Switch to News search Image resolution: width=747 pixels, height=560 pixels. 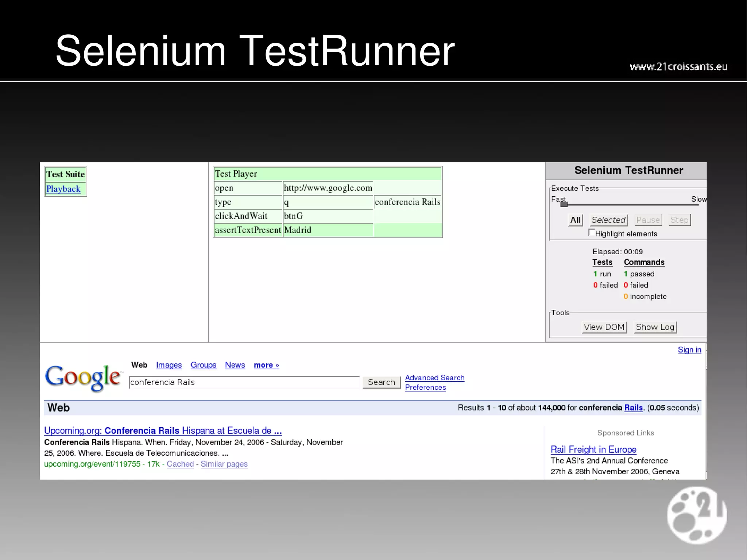pyautogui.click(x=235, y=365)
